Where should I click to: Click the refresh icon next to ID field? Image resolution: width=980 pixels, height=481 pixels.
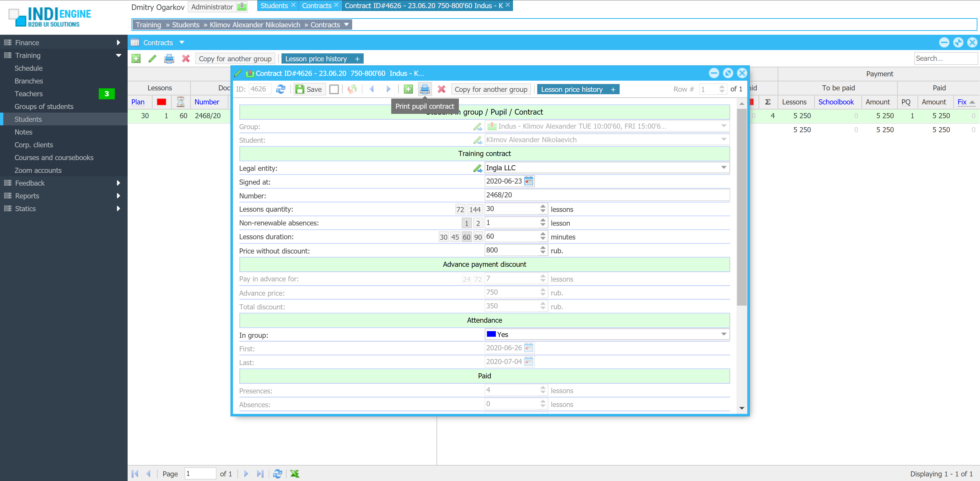280,89
